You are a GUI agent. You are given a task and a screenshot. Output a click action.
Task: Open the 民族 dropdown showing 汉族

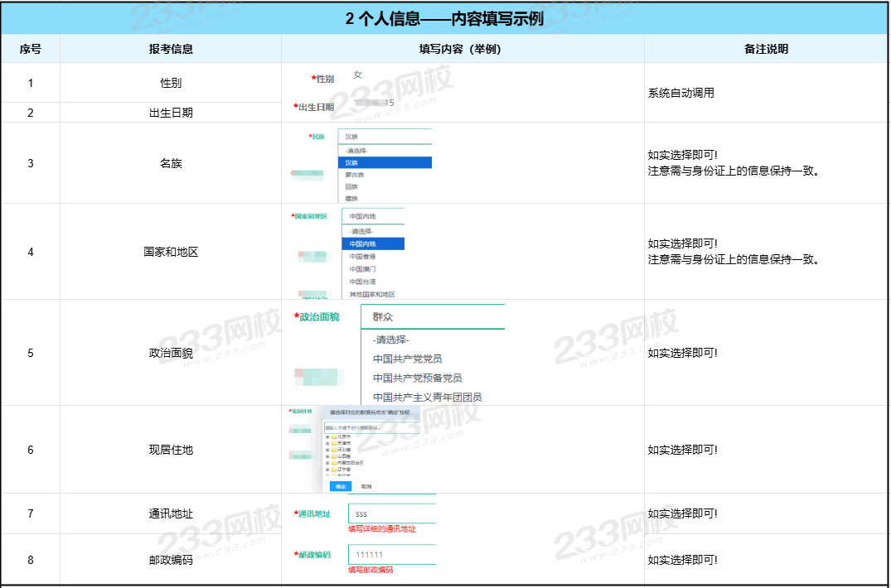click(385, 137)
